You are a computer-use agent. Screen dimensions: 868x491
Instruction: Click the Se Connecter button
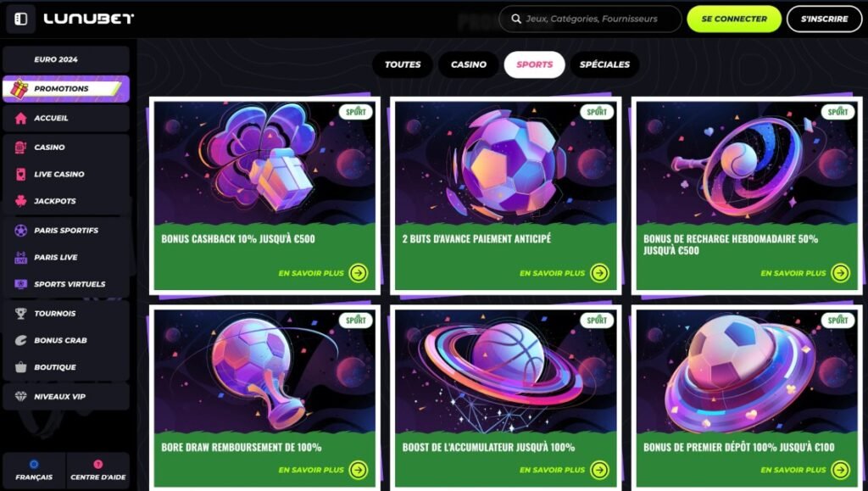tap(734, 19)
